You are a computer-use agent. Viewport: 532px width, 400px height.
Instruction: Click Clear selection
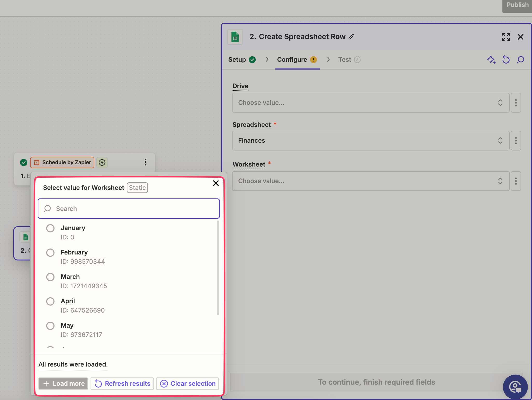(x=188, y=384)
